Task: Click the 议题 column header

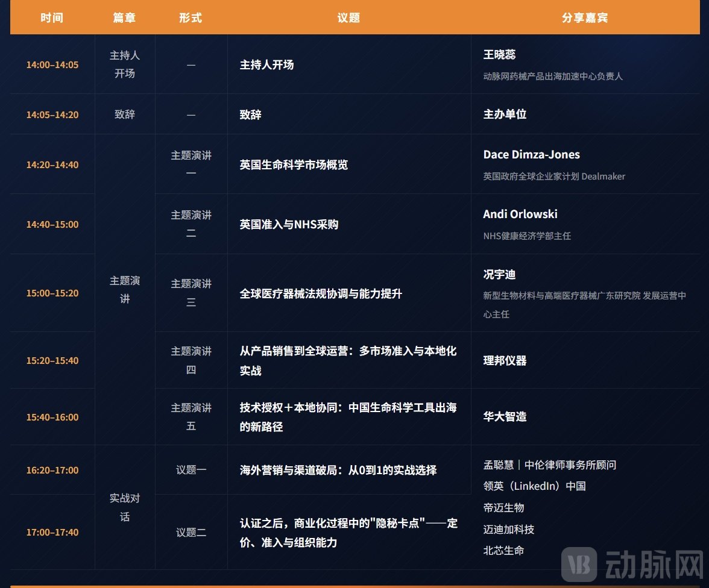Action: [348, 17]
